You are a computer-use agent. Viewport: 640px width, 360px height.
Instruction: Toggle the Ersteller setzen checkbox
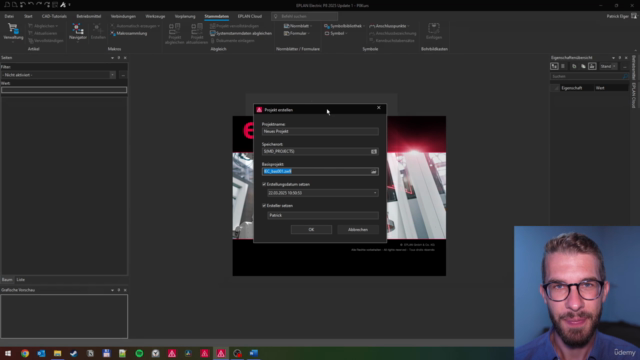coord(264,206)
